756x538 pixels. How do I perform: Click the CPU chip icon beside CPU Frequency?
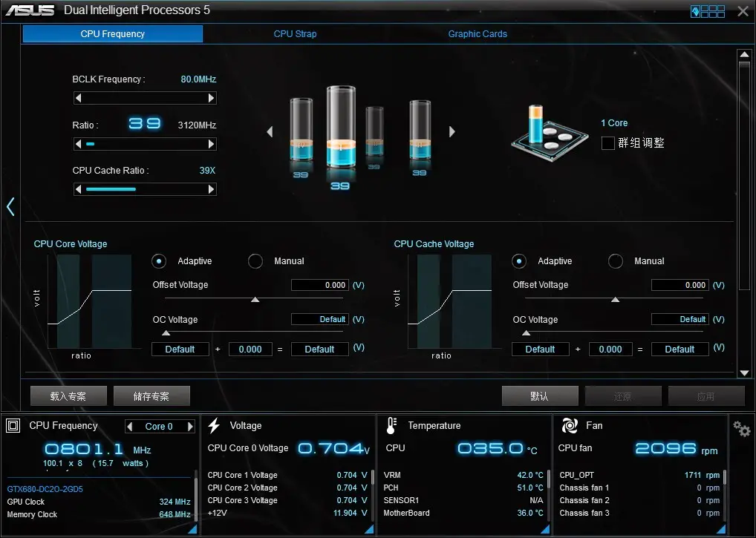click(13, 425)
